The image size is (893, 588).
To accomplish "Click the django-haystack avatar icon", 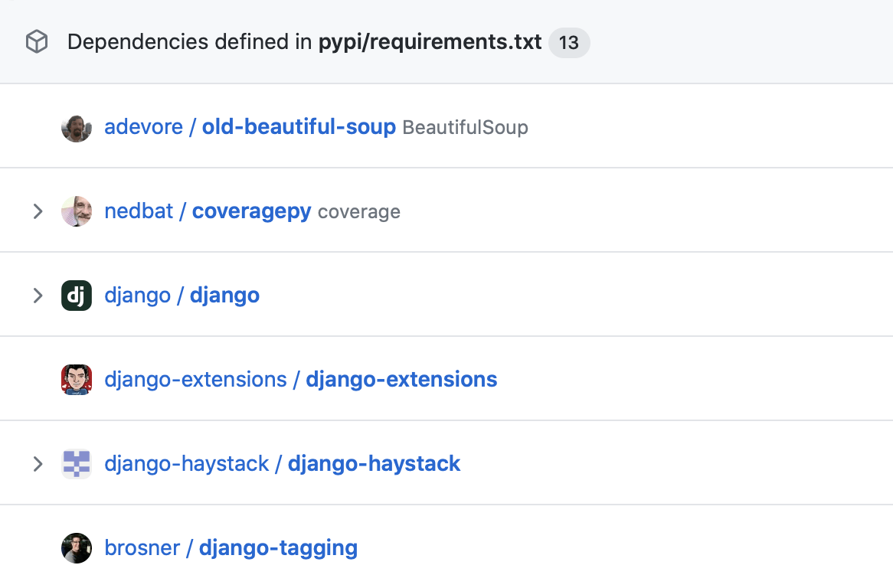I will coord(77,464).
